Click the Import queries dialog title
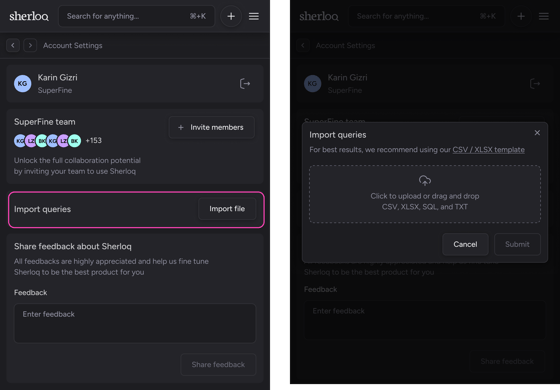 point(338,135)
